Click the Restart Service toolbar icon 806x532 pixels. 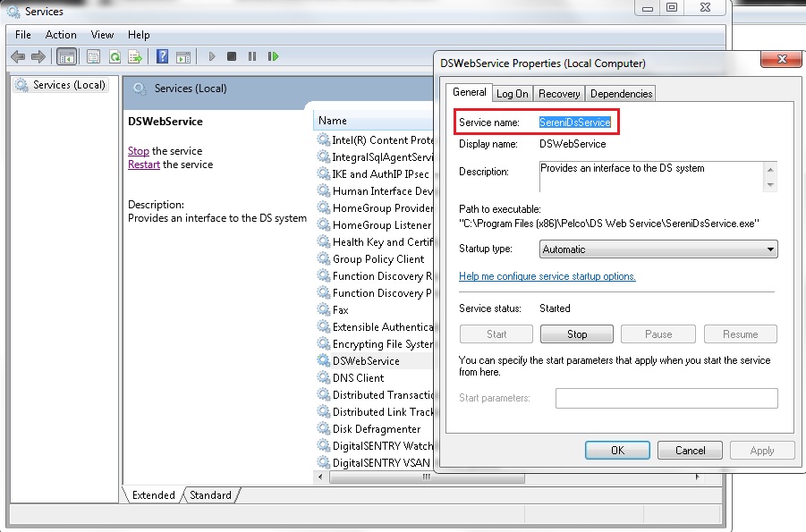pyautogui.click(x=273, y=56)
